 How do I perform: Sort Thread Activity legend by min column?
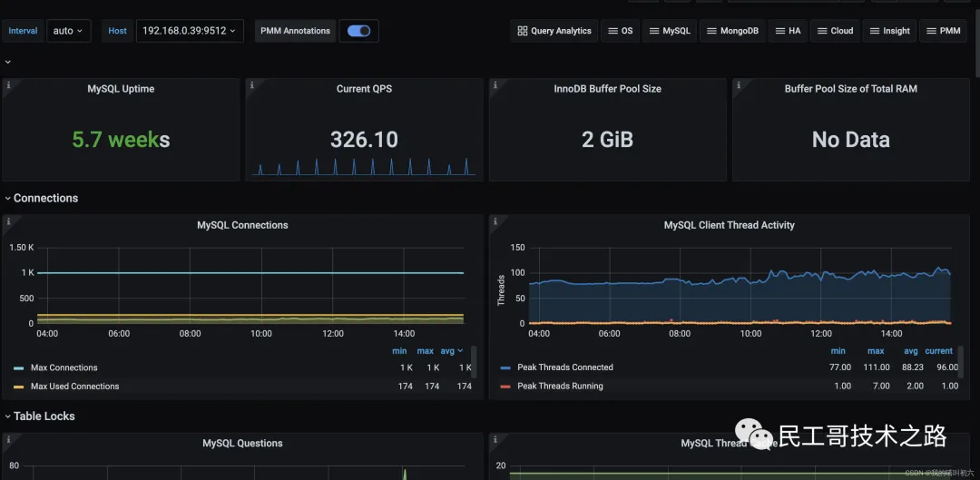click(x=838, y=351)
